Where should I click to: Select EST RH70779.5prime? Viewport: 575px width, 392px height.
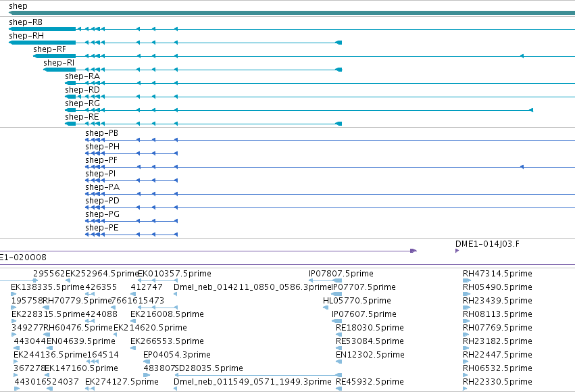pos(77,301)
